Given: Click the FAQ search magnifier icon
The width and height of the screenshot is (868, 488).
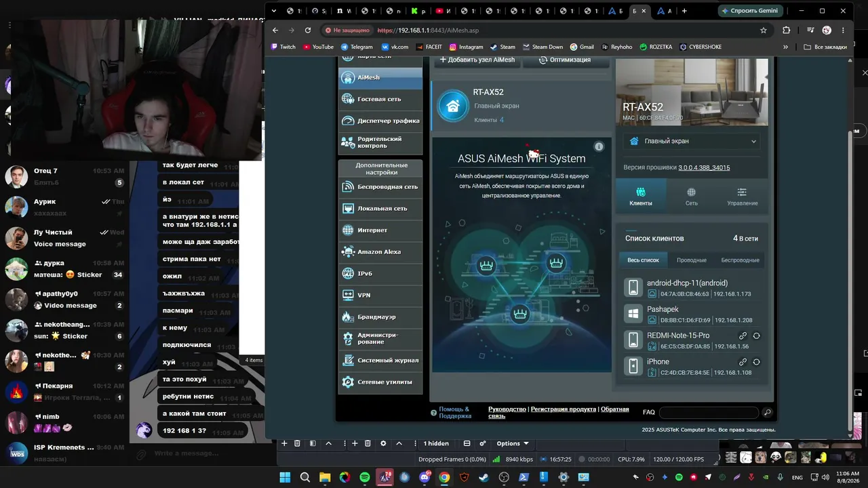Looking at the screenshot, I should [x=767, y=412].
